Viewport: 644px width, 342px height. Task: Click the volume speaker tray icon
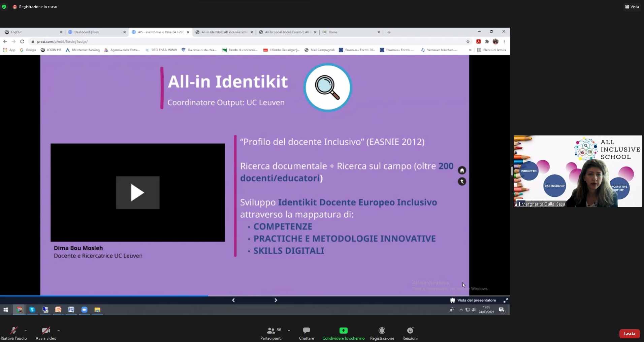474,310
